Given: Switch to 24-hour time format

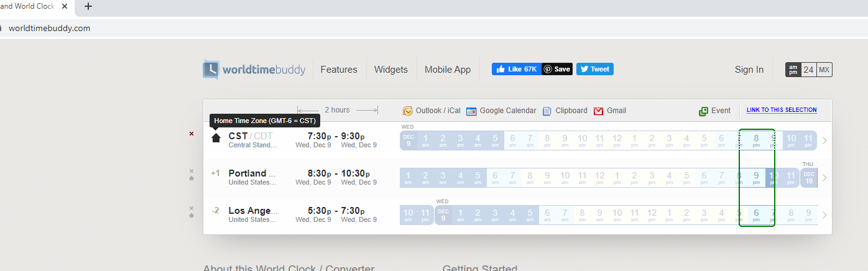Looking at the screenshot, I should pyautogui.click(x=808, y=70).
